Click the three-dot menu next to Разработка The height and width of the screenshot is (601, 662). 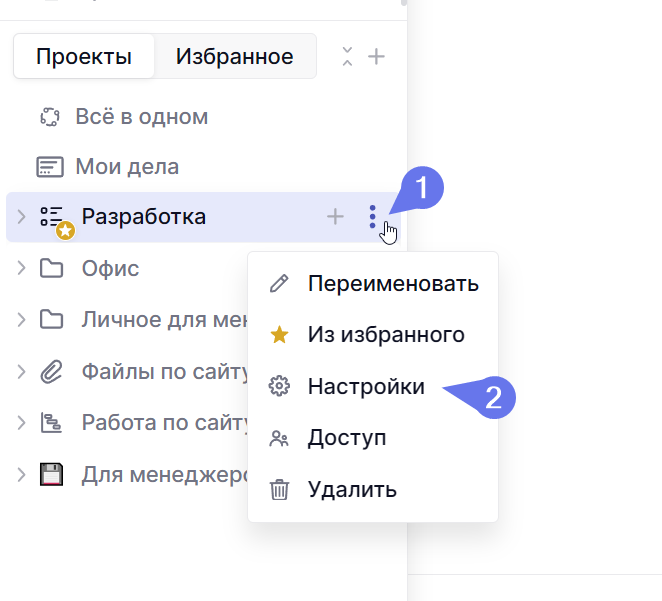coord(372,216)
